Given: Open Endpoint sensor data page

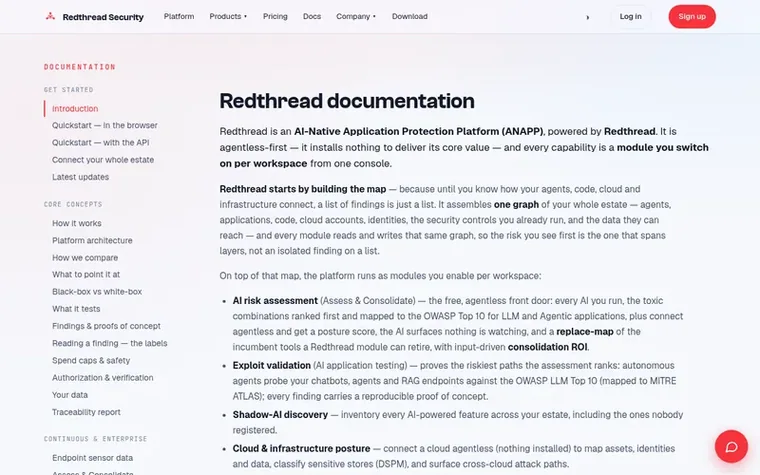Looking at the screenshot, I should tap(93, 458).
